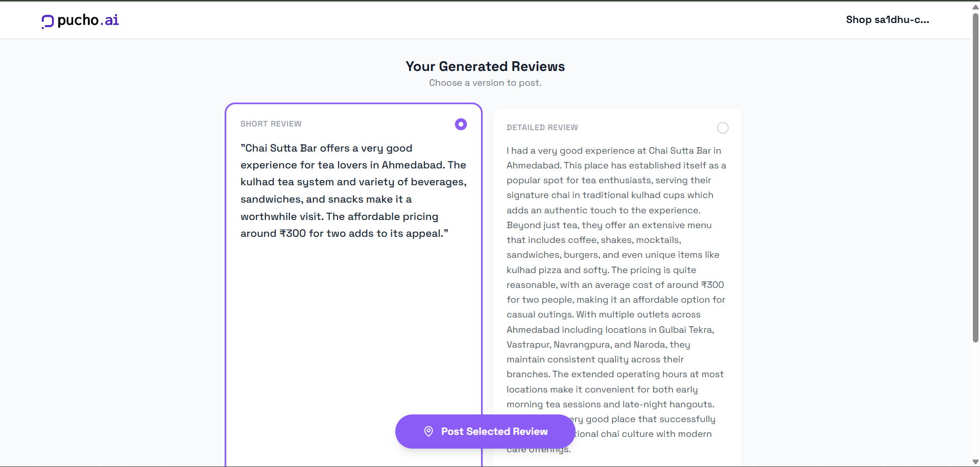Click the scrollbar up arrow

[975, 7]
